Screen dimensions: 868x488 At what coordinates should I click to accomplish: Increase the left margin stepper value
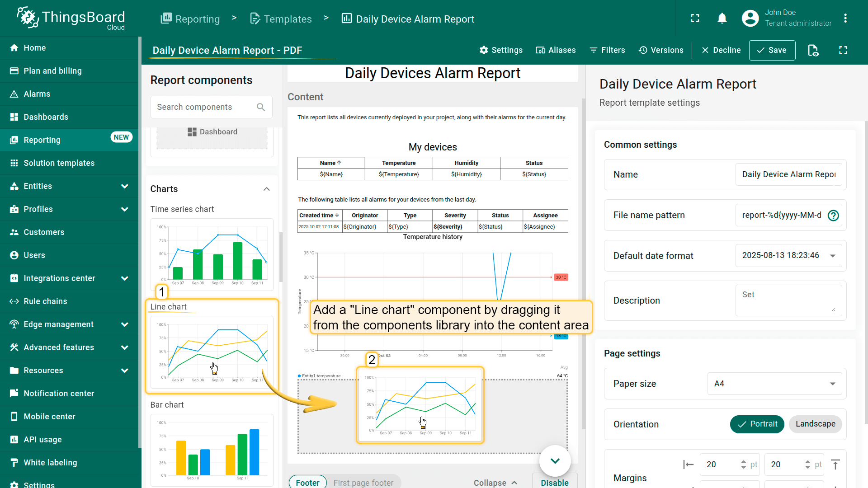pyautogui.click(x=744, y=461)
